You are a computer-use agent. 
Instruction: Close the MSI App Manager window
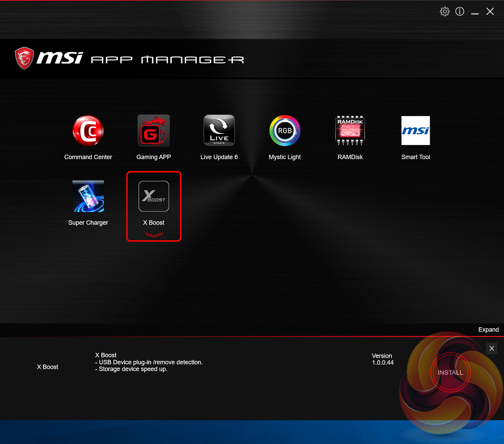click(x=490, y=11)
